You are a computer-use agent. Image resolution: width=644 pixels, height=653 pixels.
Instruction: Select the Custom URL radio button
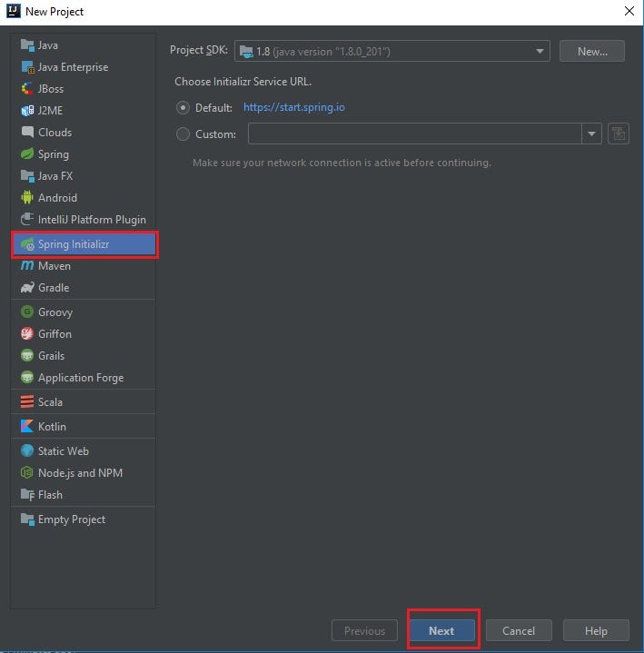coord(183,134)
